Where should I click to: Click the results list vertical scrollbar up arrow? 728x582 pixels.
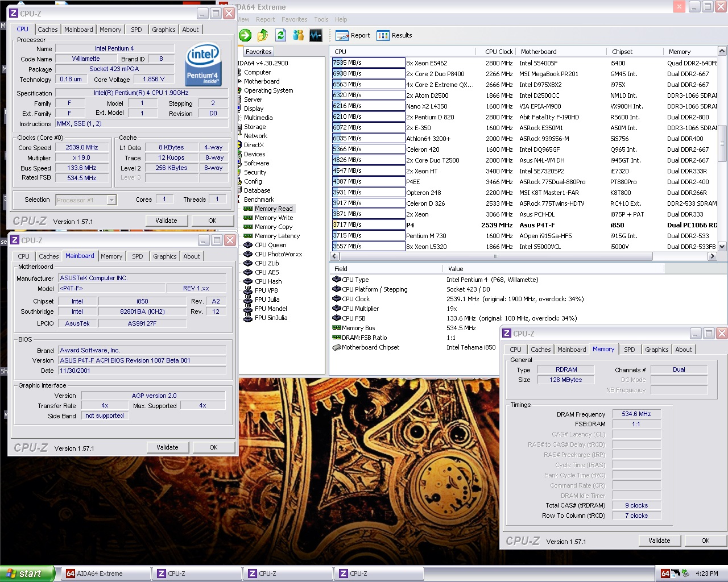(x=722, y=51)
